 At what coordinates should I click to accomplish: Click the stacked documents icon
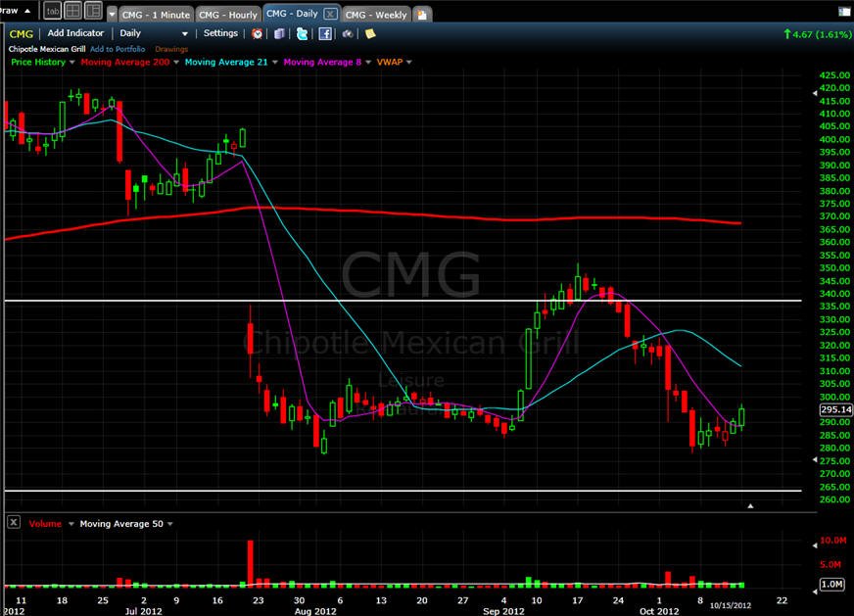[x=279, y=33]
